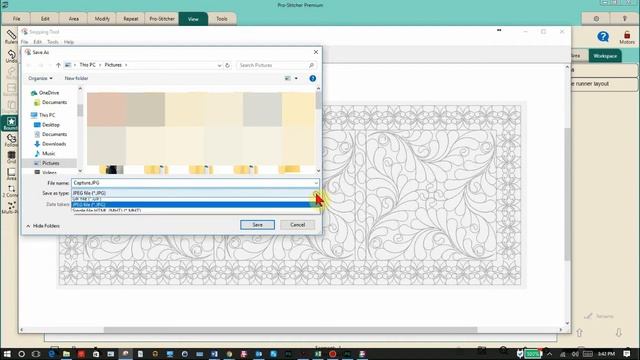Click the change view icon in Save As dialog
640x360 pixels.
[288, 78]
